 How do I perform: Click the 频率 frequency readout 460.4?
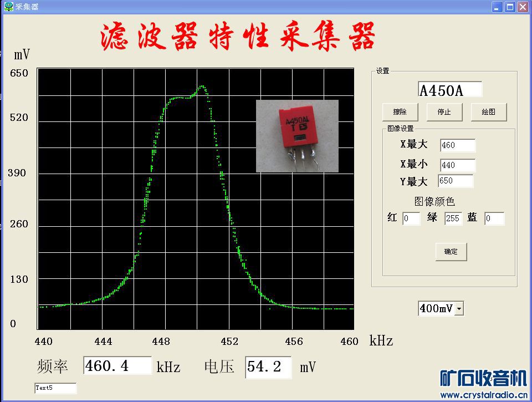tap(117, 365)
